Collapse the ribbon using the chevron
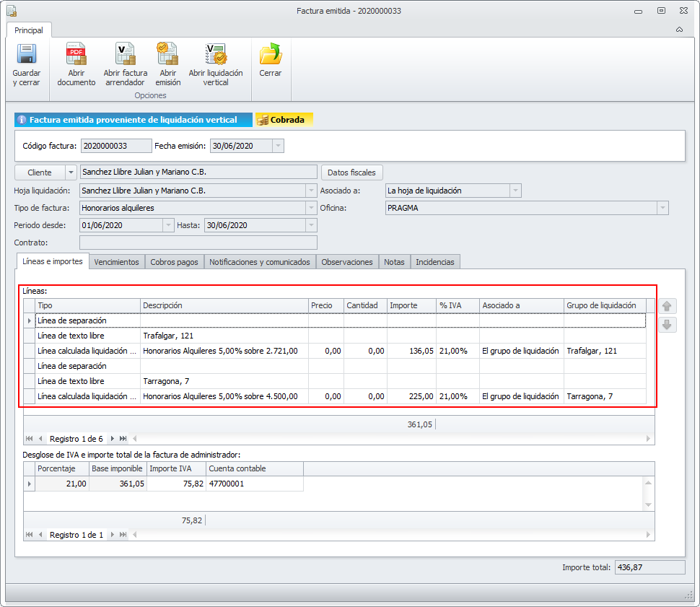The image size is (700, 607). 679,30
